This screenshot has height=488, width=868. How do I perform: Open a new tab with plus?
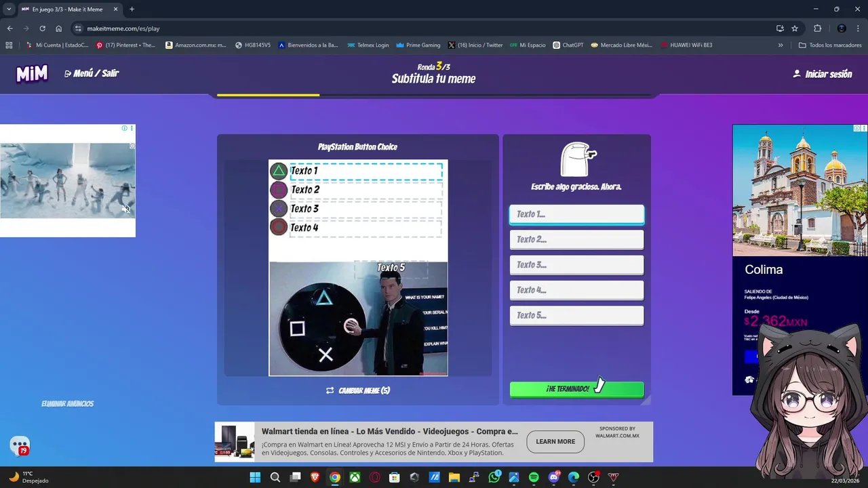click(x=132, y=9)
